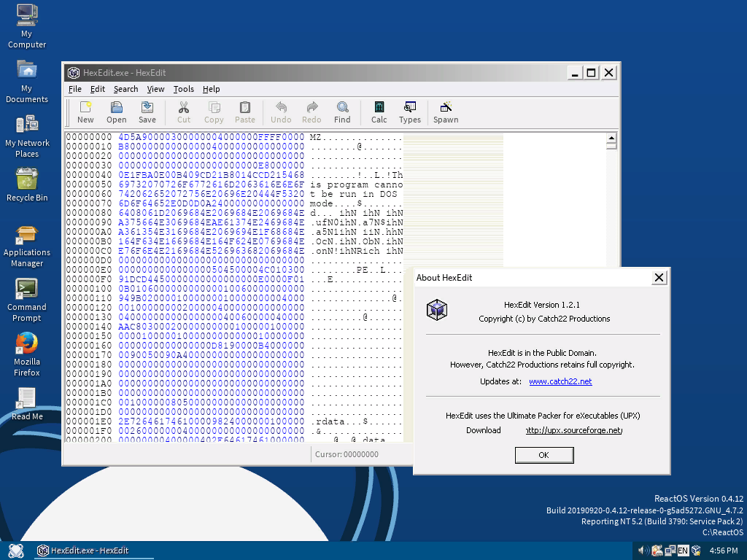Image resolution: width=747 pixels, height=560 pixels.
Task: Select the Read Me desktop icon
Action: [x=27, y=404]
